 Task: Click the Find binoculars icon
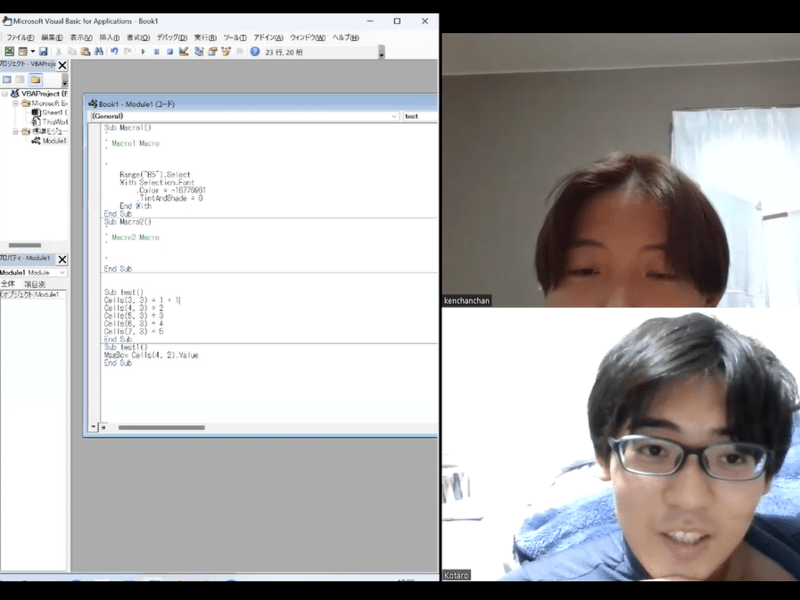(99, 51)
